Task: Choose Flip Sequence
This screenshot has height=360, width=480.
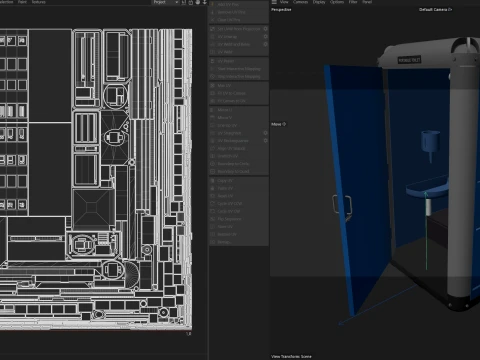Action: coord(239,219)
